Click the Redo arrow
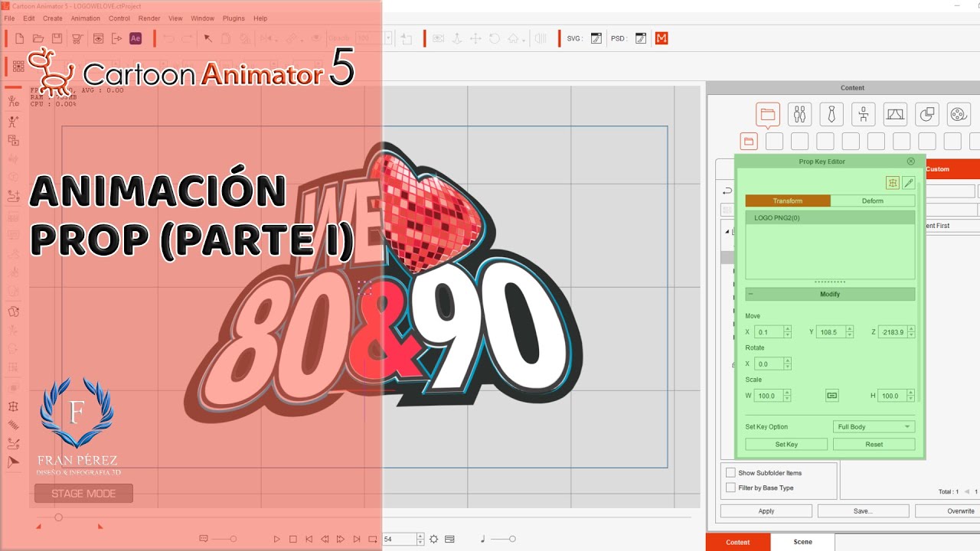The width and height of the screenshot is (980, 551). (x=187, y=38)
